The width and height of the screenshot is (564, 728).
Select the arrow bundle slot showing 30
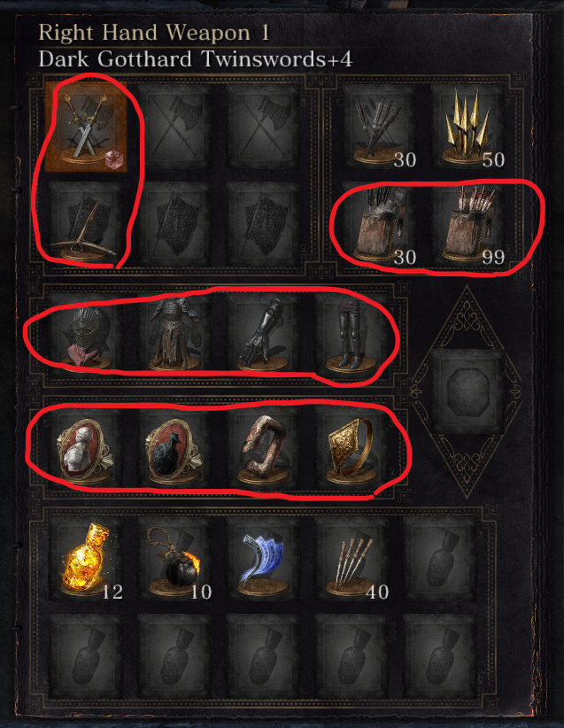[x=379, y=127]
